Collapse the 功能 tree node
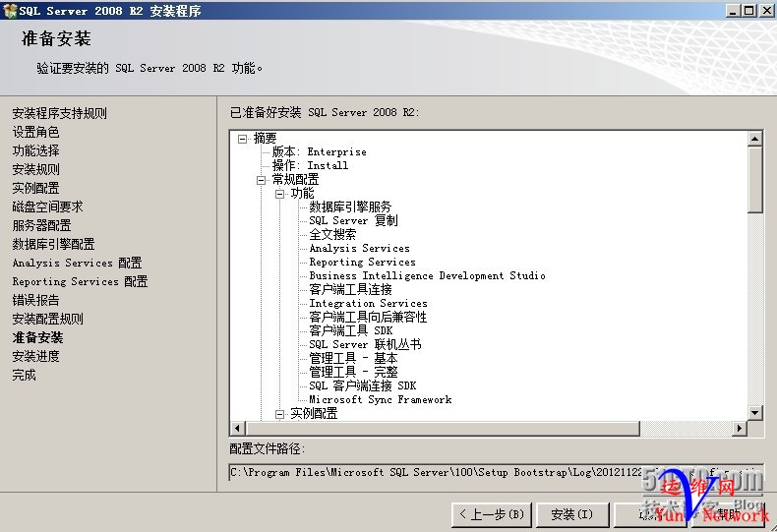The height and width of the screenshot is (532, 777). 279,194
